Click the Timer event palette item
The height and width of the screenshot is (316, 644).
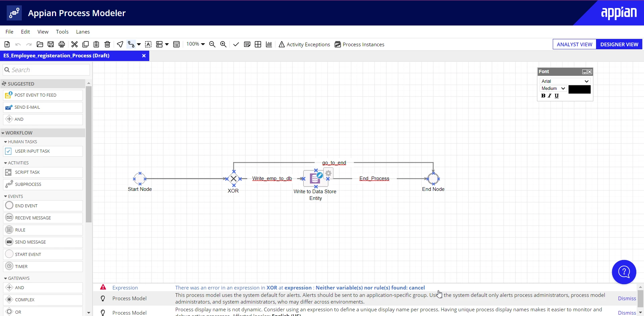(x=43, y=267)
